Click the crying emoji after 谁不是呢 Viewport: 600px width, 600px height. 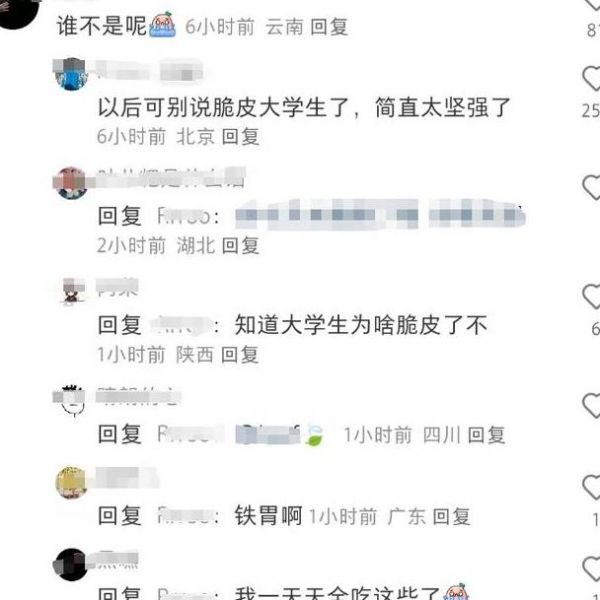tap(162, 24)
